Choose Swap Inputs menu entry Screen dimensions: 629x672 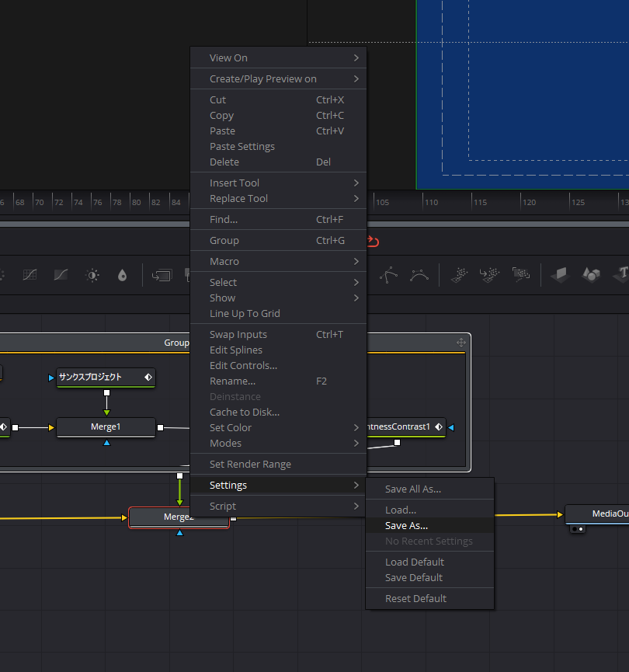click(278, 334)
